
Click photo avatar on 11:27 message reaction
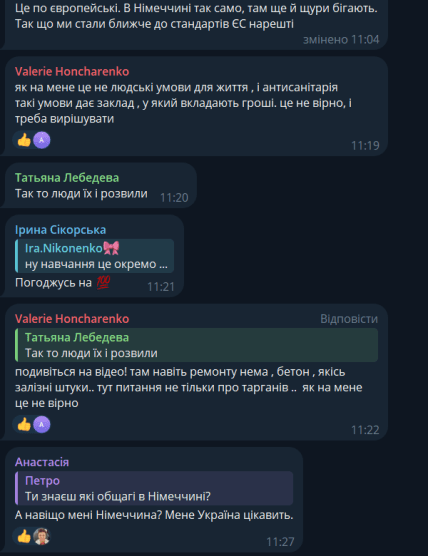(42, 536)
